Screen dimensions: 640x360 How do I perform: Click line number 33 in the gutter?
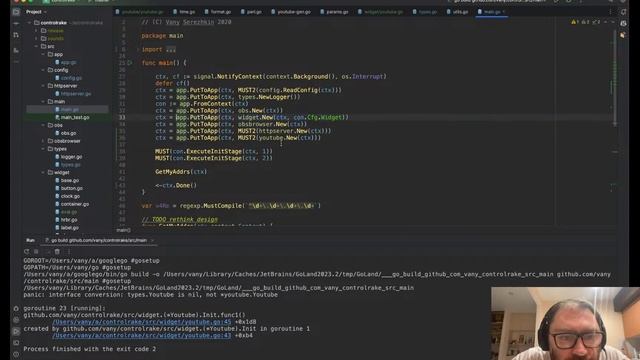[122, 118]
